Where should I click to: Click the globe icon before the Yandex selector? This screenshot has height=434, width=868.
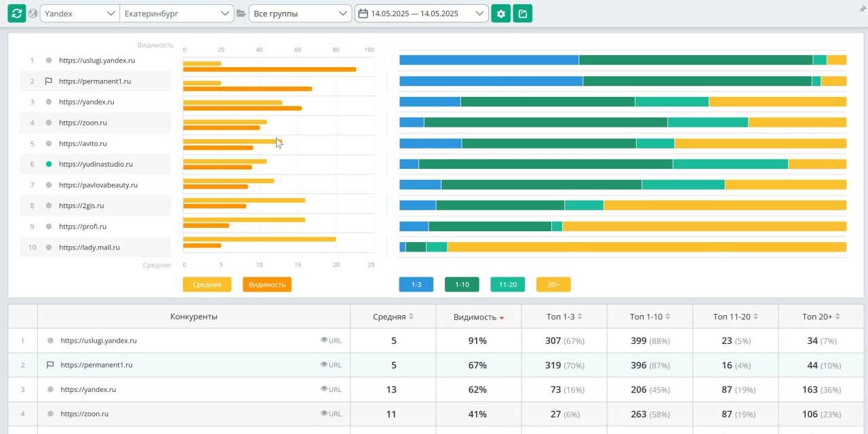(x=33, y=14)
